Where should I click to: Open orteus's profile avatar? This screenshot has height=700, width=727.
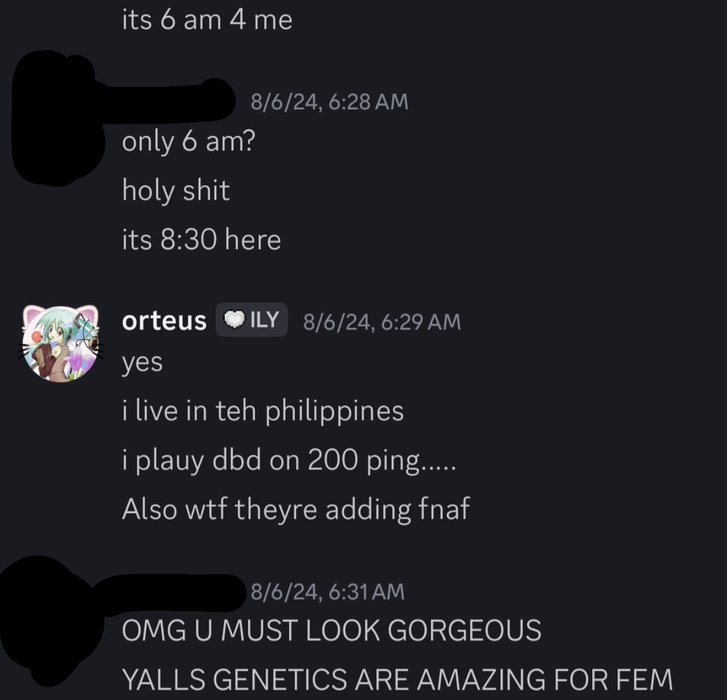coord(60,344)
